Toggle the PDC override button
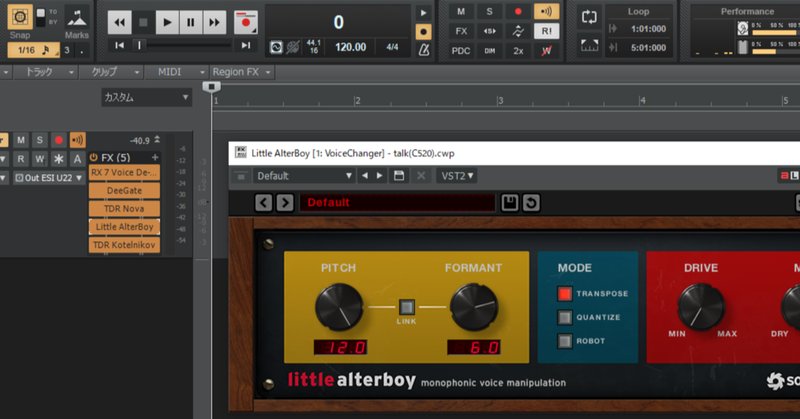This screenshot has height=419, width=800. [x=461, y=51]
